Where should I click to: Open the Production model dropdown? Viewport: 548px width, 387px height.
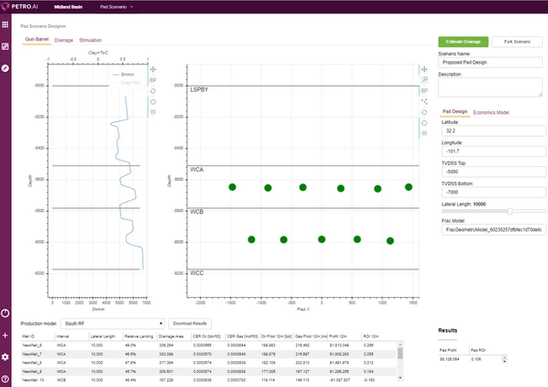(113, 323)
